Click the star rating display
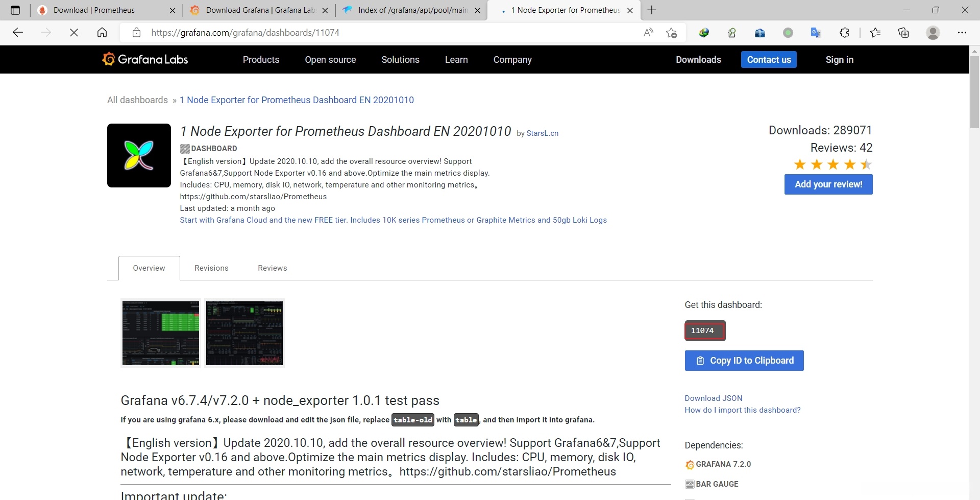This screenshot has width=980, height=500. tap(833, 164)
